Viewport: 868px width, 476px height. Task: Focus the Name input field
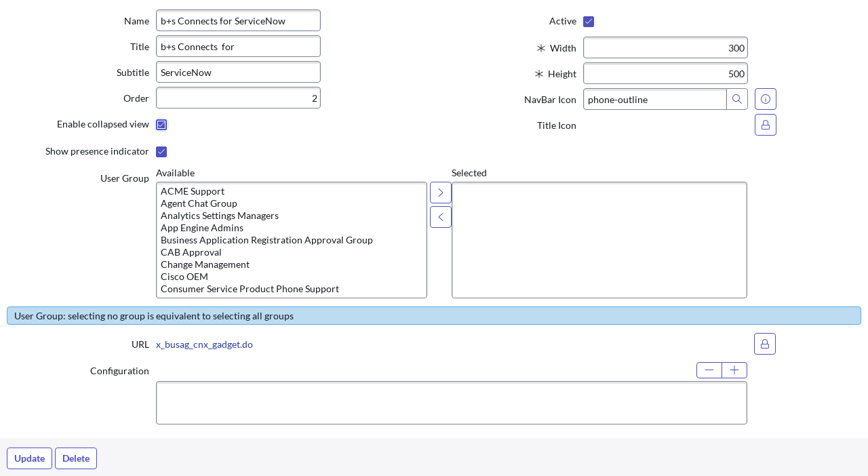(x=238, y=20)
